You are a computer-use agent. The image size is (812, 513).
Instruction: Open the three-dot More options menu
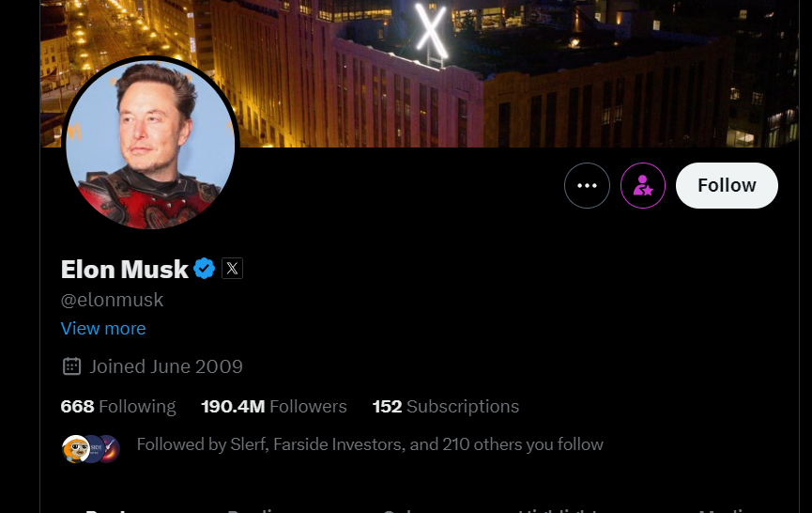(x=587, y=186)
